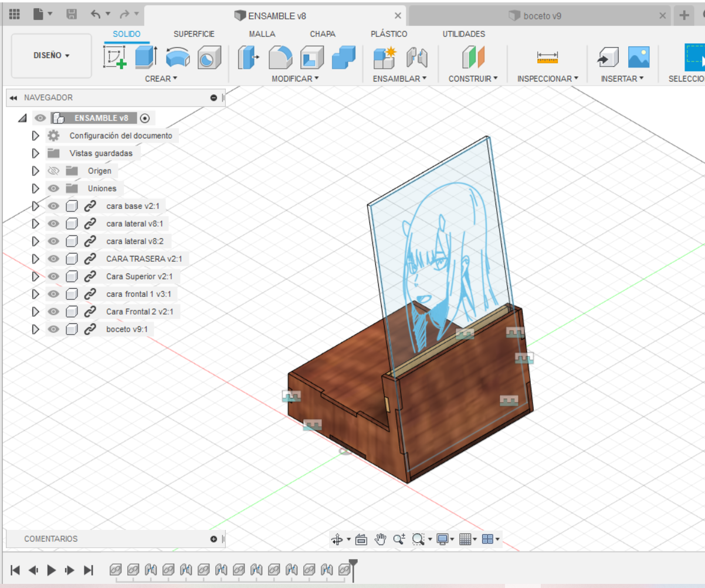Switch to SUPERFICIE tab

point(194,34)
